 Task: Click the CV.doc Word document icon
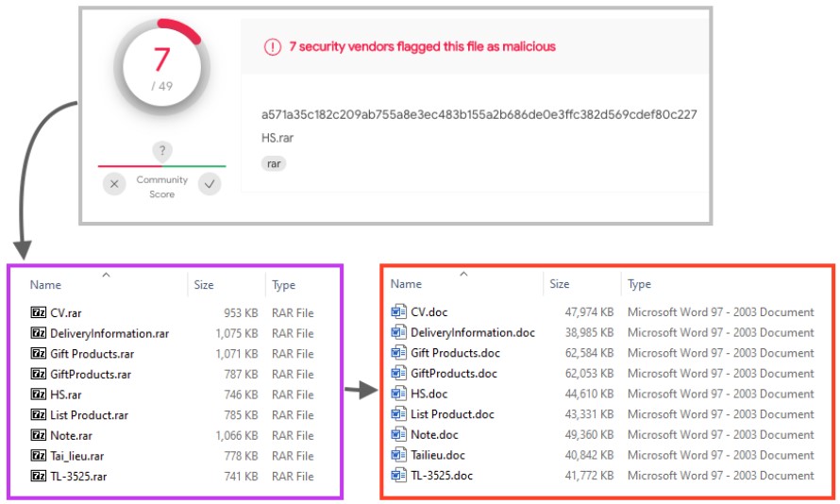tap(398, 312)
